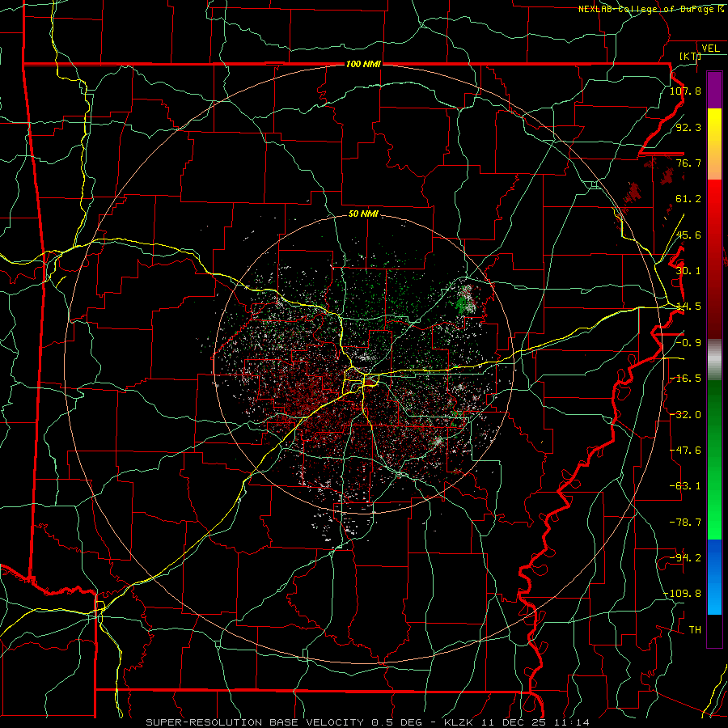Click the 92.3 scale value
This screenshot has height=728, width=728.
pos(688,127)
